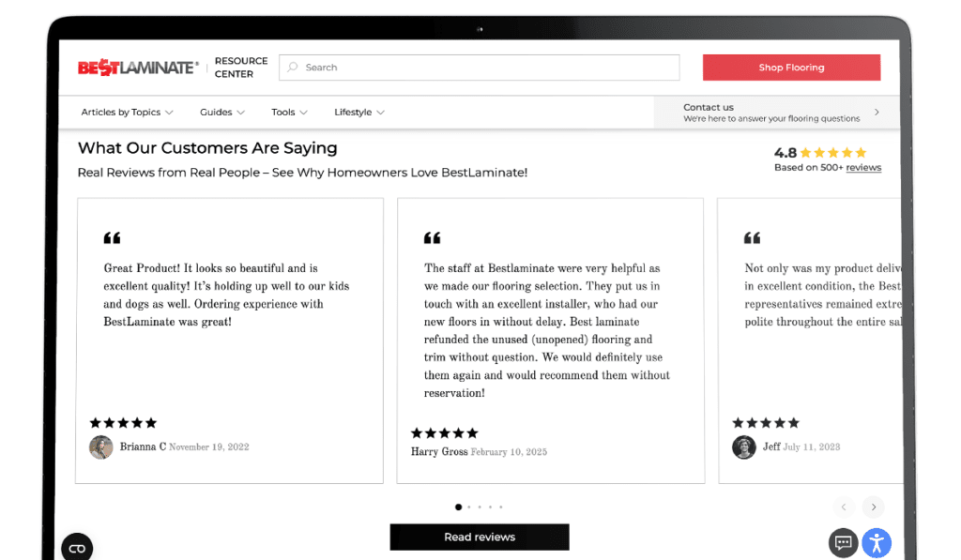Select the fourth carousel pagination dot
Viewport: 961px width, 560px height.
[x=490, y=507]
